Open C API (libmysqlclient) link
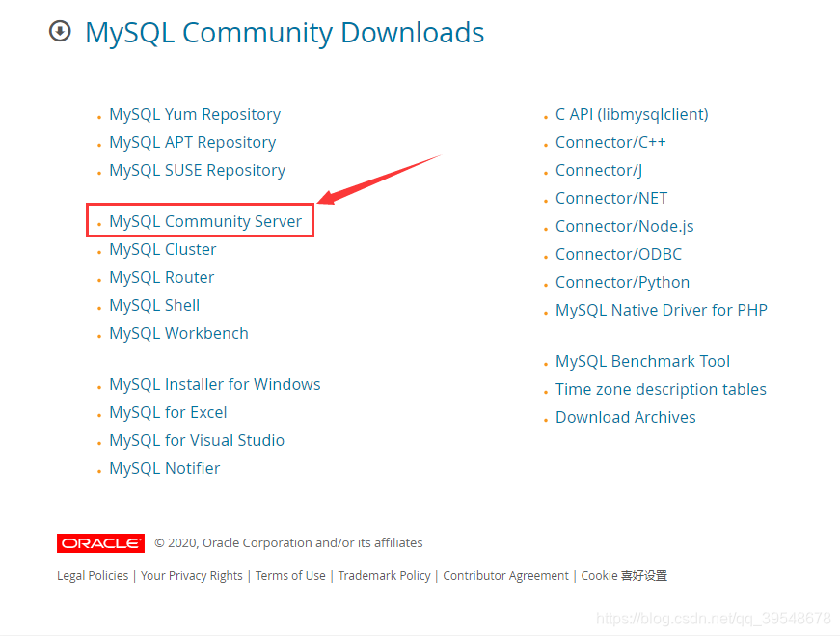840x636 pixels. (632, 114)
